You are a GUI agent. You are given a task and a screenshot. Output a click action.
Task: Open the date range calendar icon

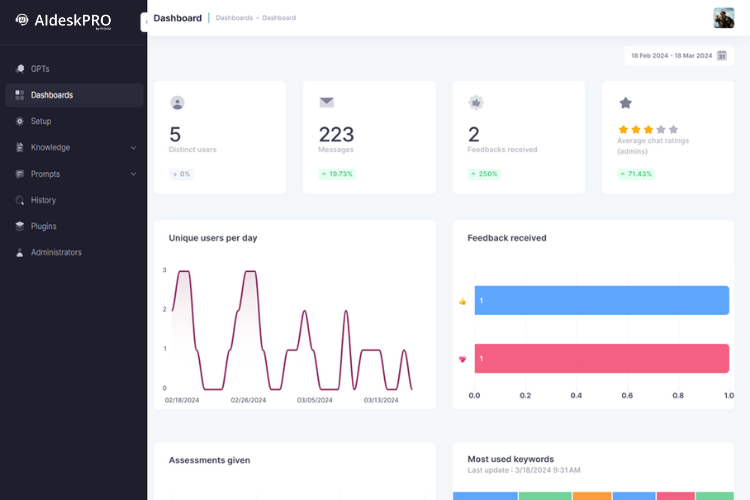point(721,56)
